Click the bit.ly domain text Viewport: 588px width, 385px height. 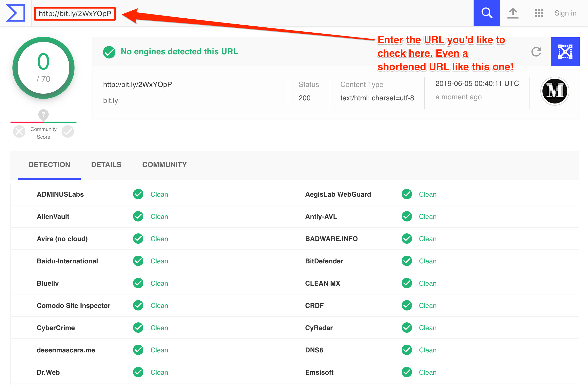111,100
